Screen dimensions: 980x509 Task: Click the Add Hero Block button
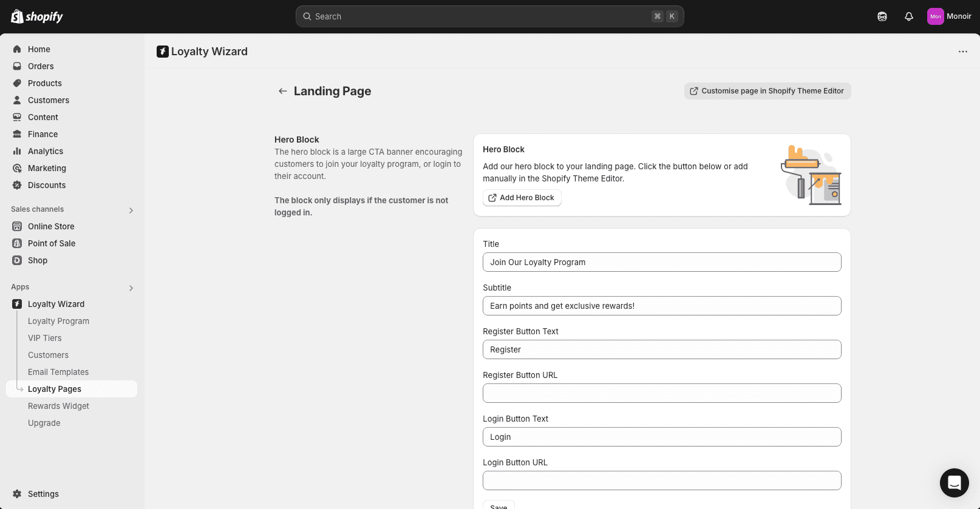pyautogui.click(x=522, y=198)
